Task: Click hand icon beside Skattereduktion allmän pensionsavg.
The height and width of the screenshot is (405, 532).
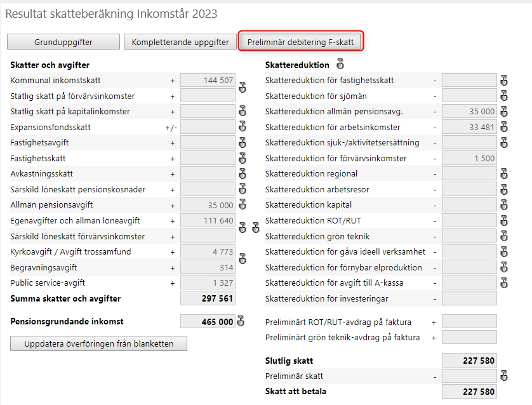Action: coord(504,111)
